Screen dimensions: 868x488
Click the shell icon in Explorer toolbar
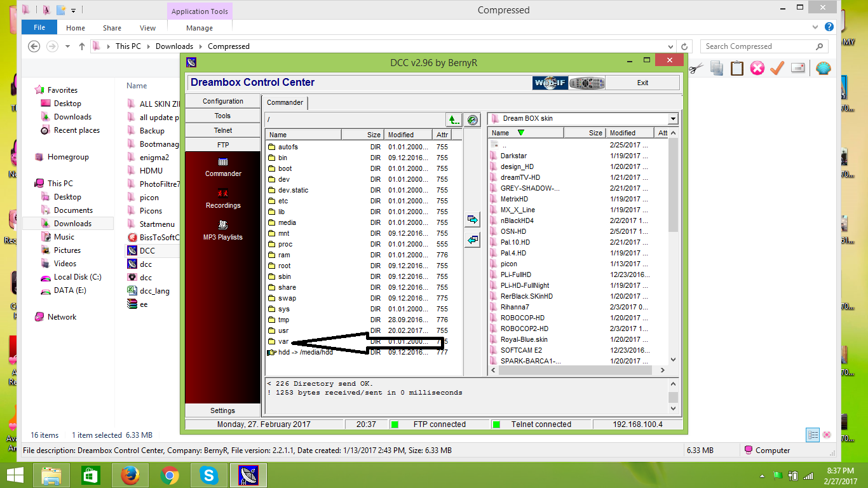[823, 68]
